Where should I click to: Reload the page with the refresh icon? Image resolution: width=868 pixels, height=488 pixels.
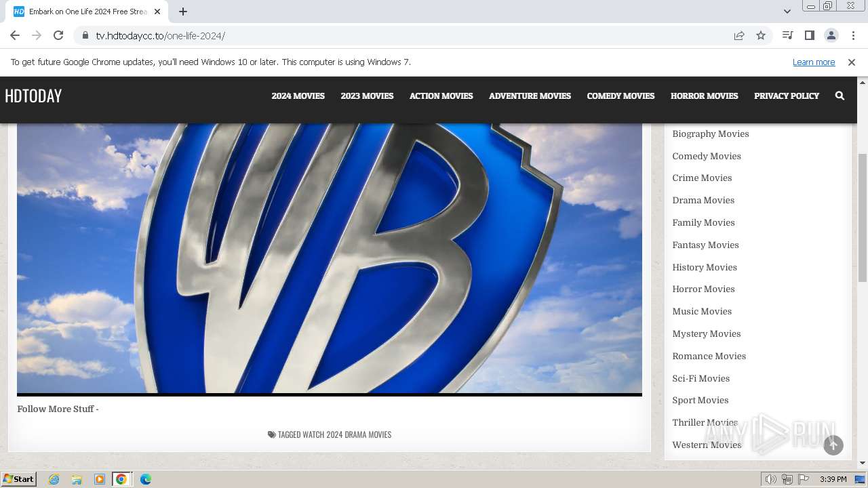click(x=58, y=35)
